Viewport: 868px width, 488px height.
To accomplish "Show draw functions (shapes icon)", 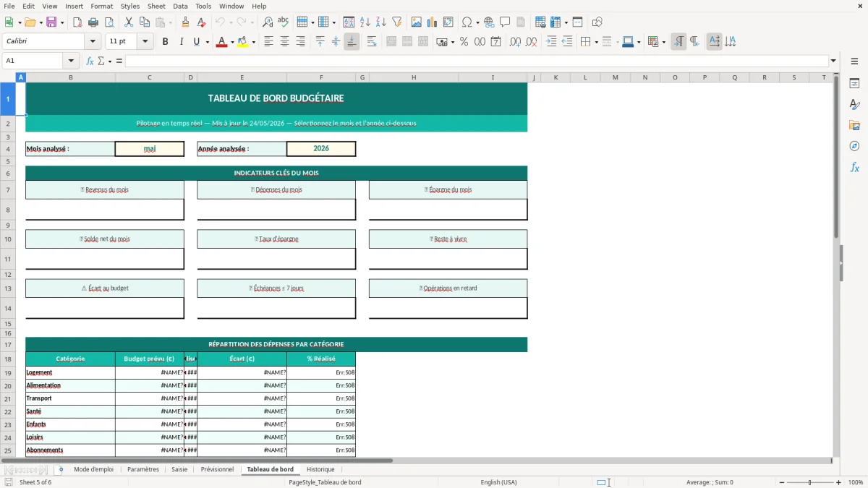I will tap(597, 22).
